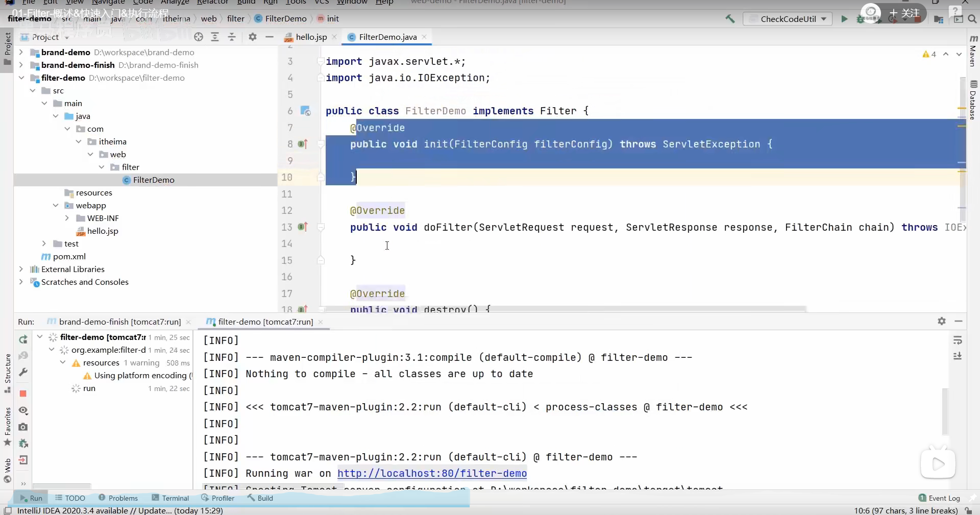Collapse all nodes in Project panel
This screenshot has height=515, width=980.
pyautogui.click(x=232, y=37)
